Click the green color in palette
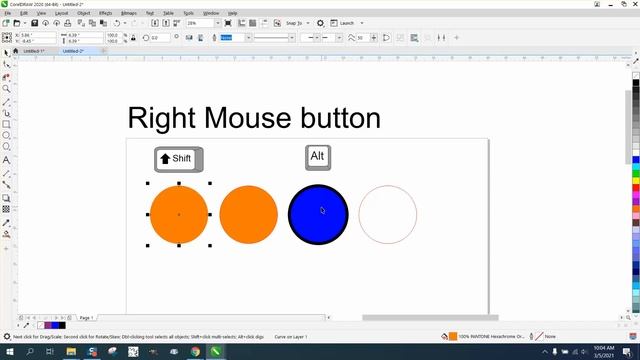Viewport: 640px width, 360px height. click(x=636, y=174)
